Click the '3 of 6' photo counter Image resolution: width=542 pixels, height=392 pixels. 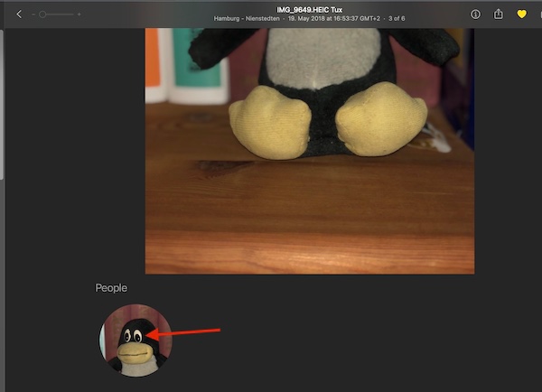tap(397, 19)
